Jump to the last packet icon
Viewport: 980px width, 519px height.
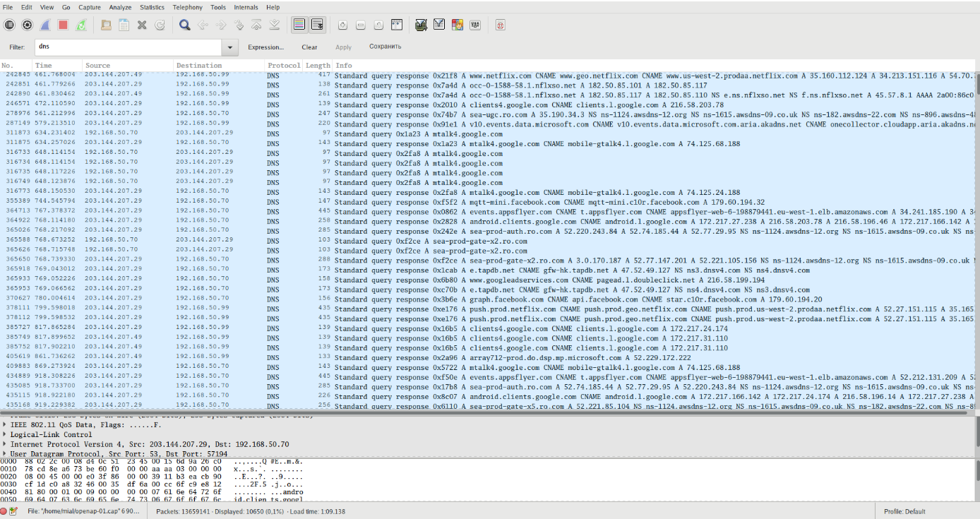[x=274, y=25]
